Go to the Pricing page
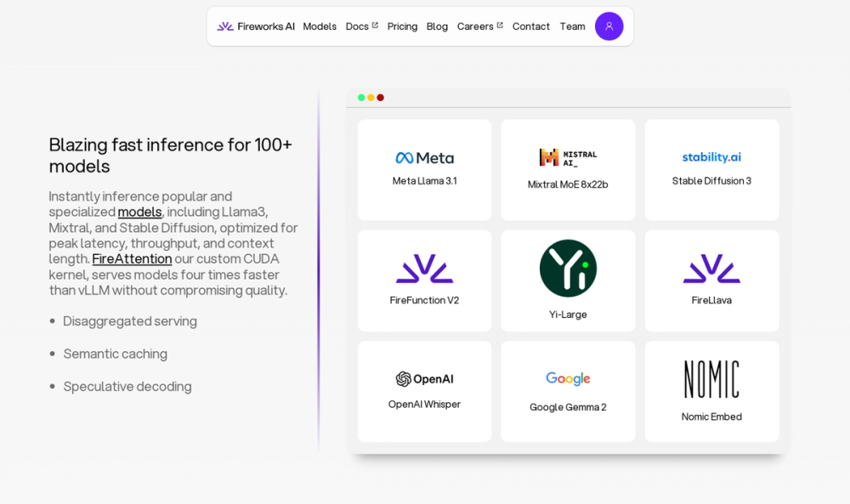 pyautogui.click(x=402, y=26)
